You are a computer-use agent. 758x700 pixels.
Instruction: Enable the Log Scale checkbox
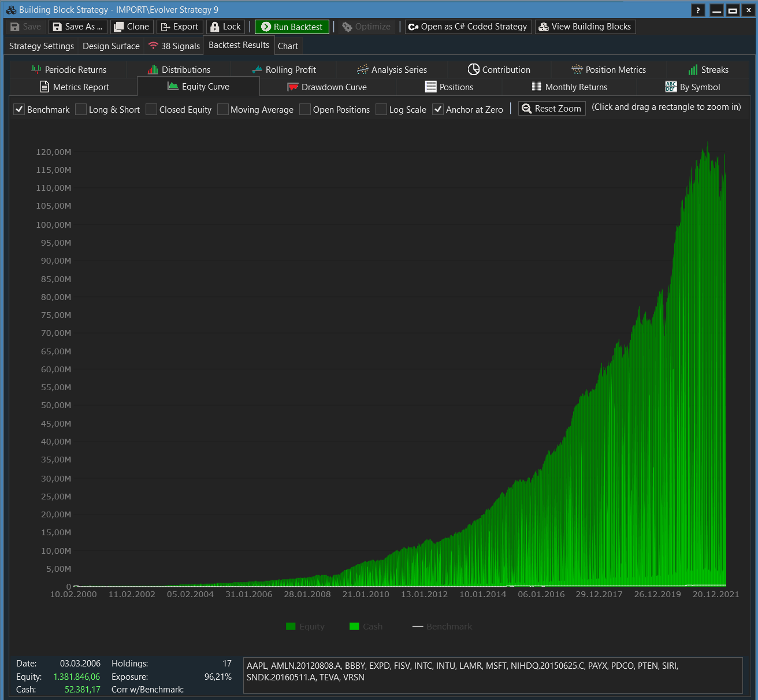pyautogui.click(x=381, y=109)
